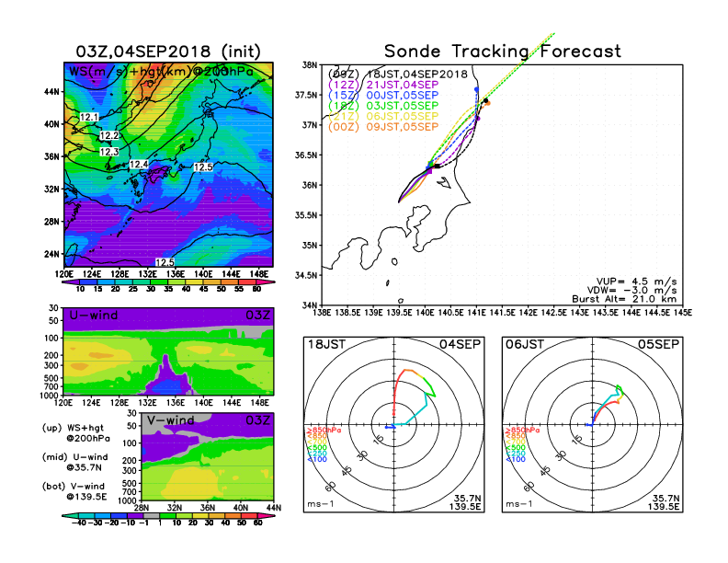Click the orange legend entry "09JST,05SEP"
The image size is (728, 563).
(x=402, y=127)
